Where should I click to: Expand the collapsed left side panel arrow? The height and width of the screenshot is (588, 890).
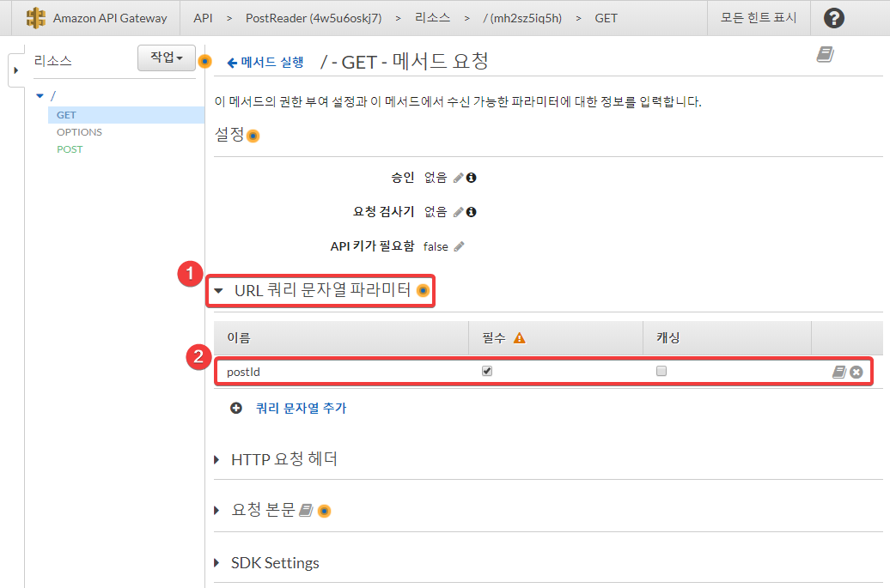coord(15,70)
